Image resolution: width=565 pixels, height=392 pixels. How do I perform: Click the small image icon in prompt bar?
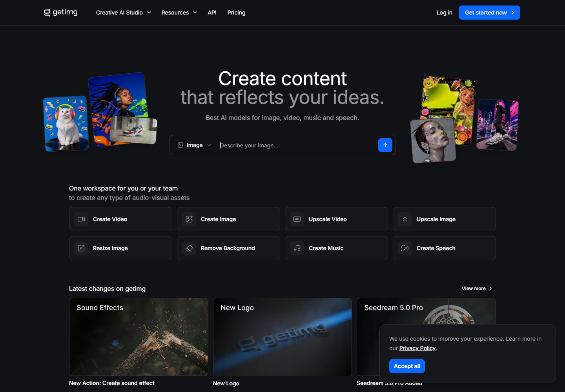[180, 145]
